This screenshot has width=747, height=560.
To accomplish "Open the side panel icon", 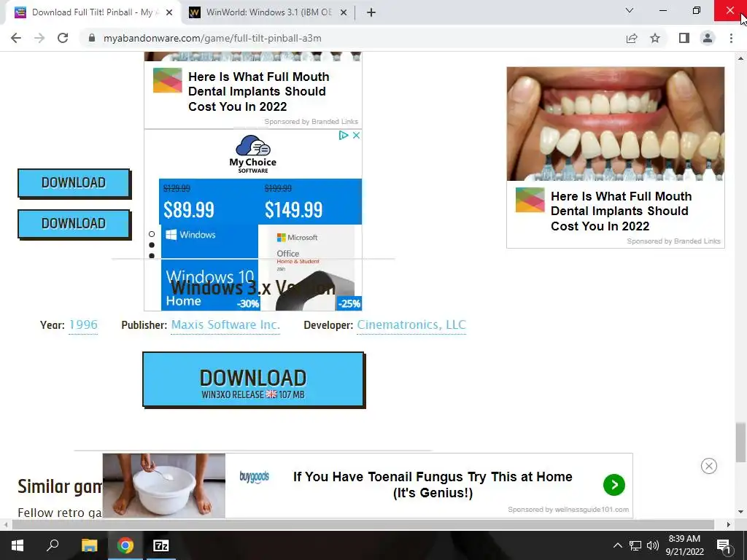I will click(684, 38).
